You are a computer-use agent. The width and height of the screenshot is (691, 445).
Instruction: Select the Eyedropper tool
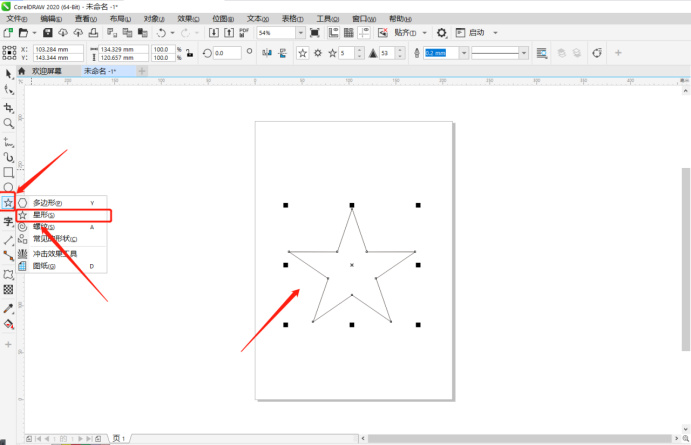(x=8, y=308)
